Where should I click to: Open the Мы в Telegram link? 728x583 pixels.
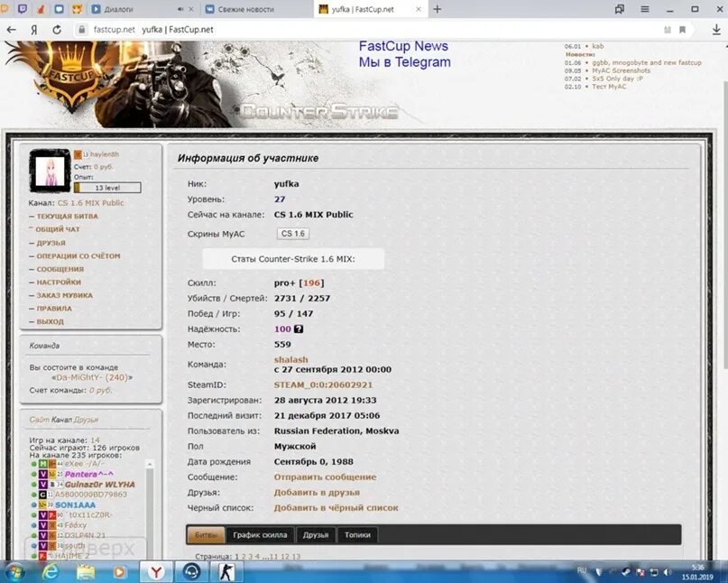pos(404,61)
